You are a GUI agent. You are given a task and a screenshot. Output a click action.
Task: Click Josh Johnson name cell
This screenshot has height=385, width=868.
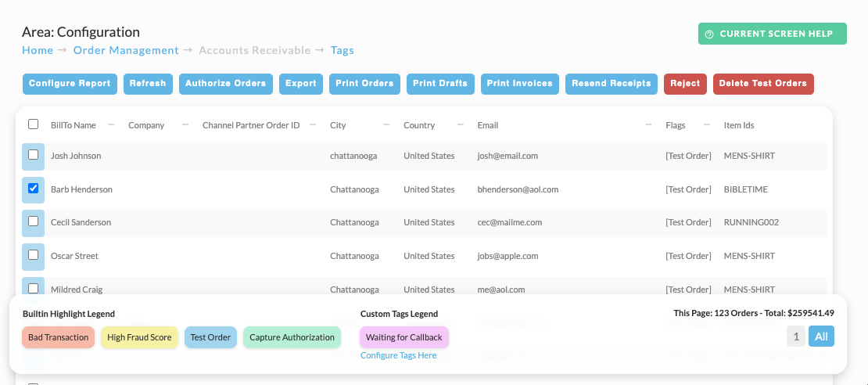click(76, 157)
